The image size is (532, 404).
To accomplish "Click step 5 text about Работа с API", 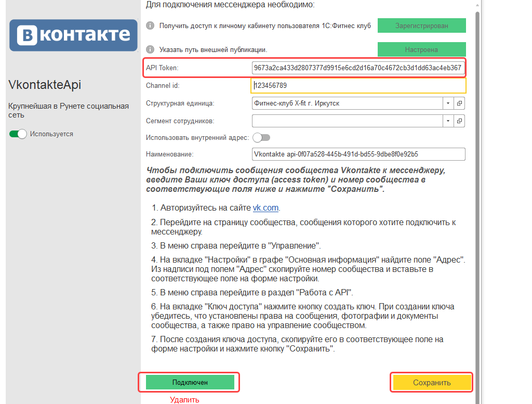I will tap(252, 292).
